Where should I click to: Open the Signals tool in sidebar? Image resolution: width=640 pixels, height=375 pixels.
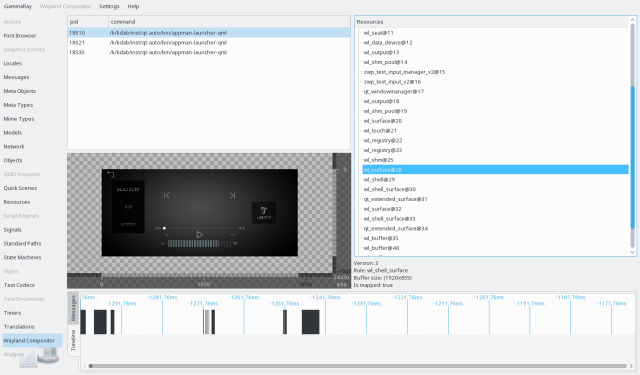[12, 230]
